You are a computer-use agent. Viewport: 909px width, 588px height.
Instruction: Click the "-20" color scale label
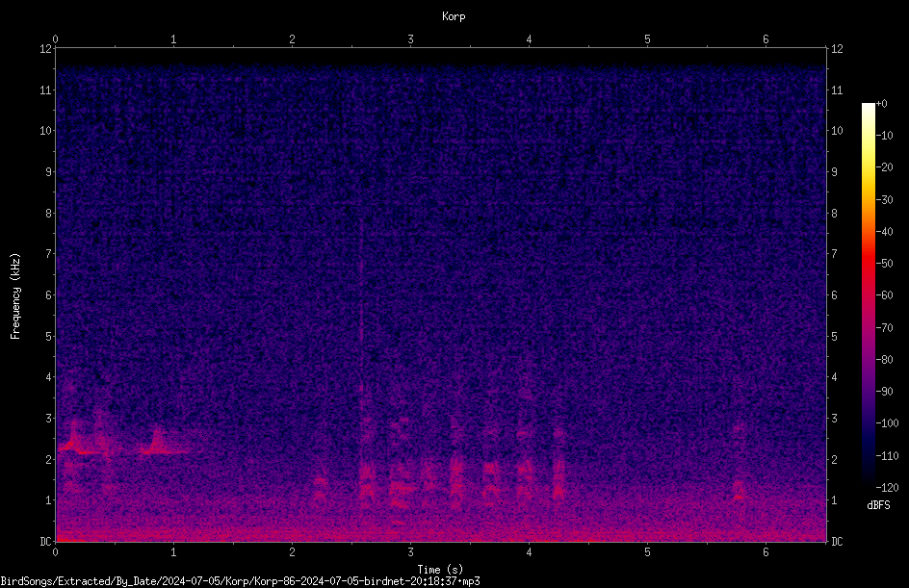coord(885,167)
